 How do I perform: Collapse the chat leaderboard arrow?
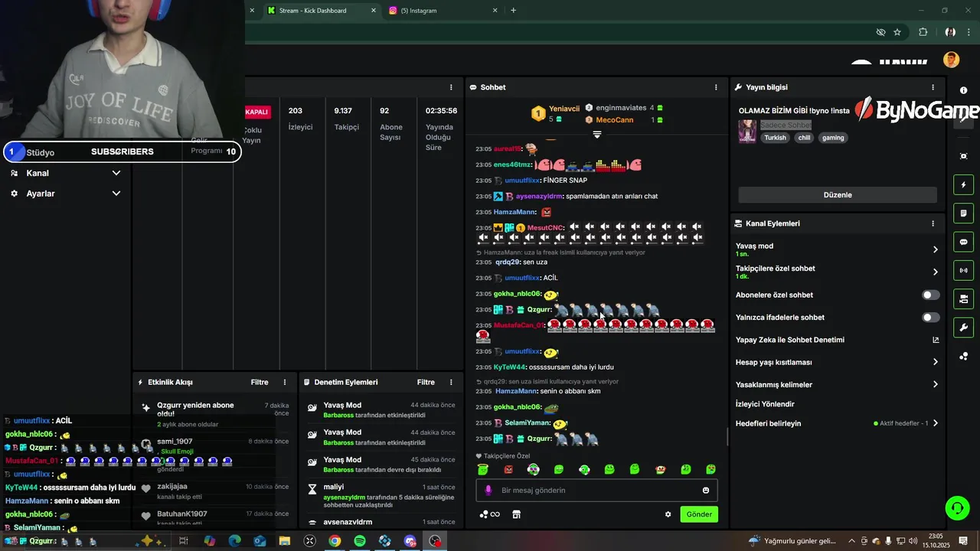[597, 134]
